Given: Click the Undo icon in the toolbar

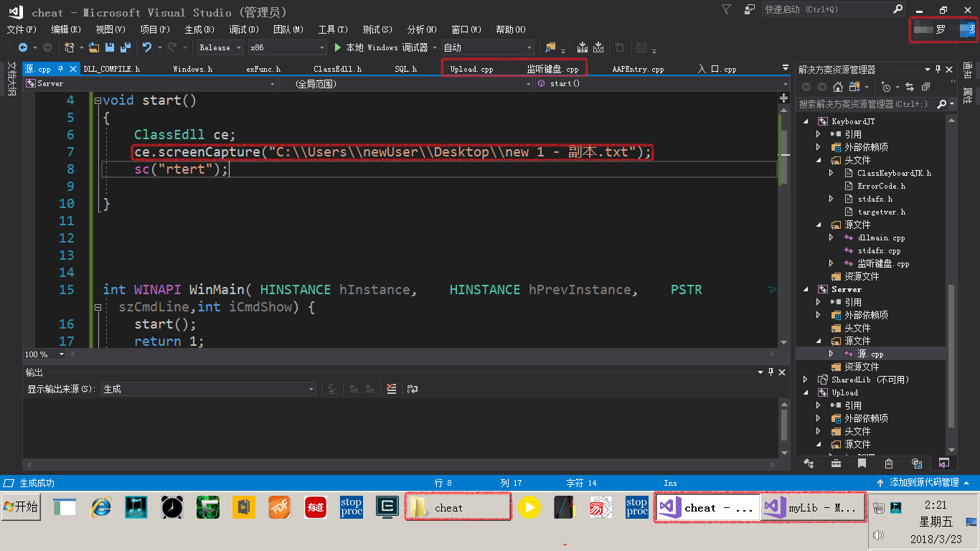Looking at the screenshot, I should tap(146, 47).
